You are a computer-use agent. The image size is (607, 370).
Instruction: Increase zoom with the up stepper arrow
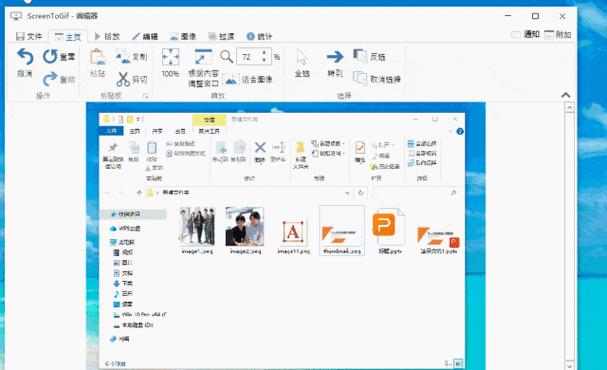point(264,53)
